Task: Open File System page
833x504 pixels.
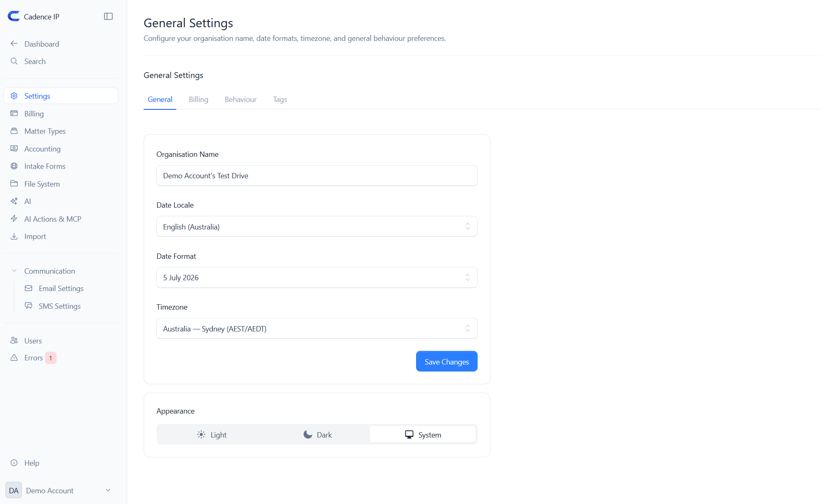Action: pyautogui.click(x=61, y=184)
